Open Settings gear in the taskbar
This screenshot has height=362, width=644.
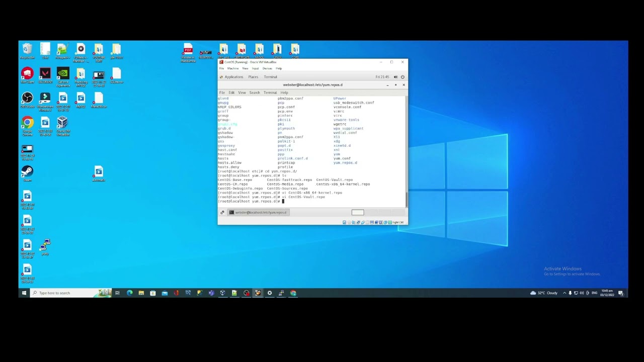point(270,293)
